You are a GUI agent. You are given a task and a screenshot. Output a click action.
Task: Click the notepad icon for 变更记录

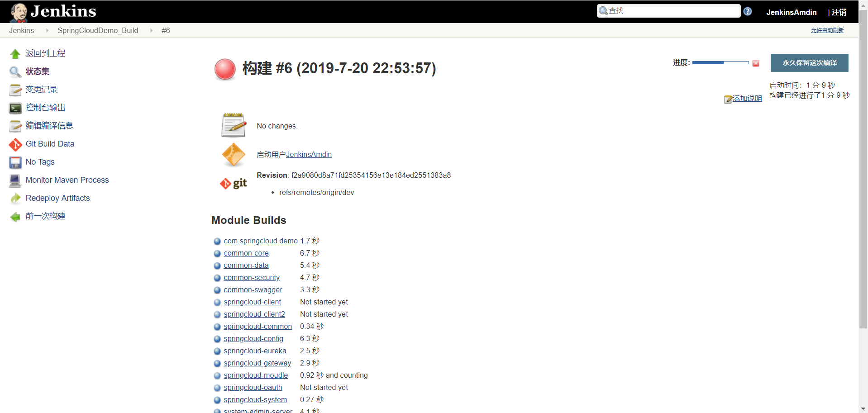(15, 90)
